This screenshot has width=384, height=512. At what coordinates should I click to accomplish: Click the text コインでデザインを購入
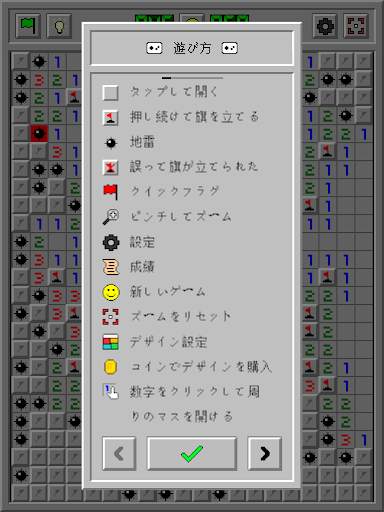click(x=201, y=367)
